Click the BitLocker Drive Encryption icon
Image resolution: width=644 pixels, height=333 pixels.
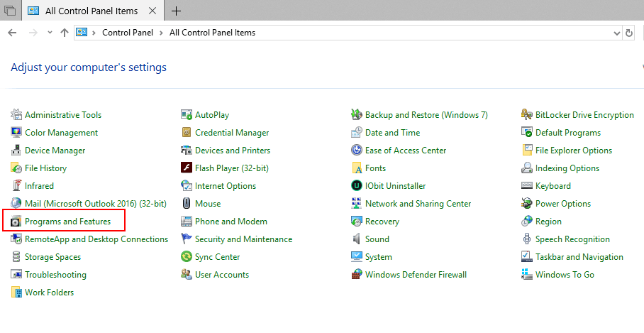[528, 115]
